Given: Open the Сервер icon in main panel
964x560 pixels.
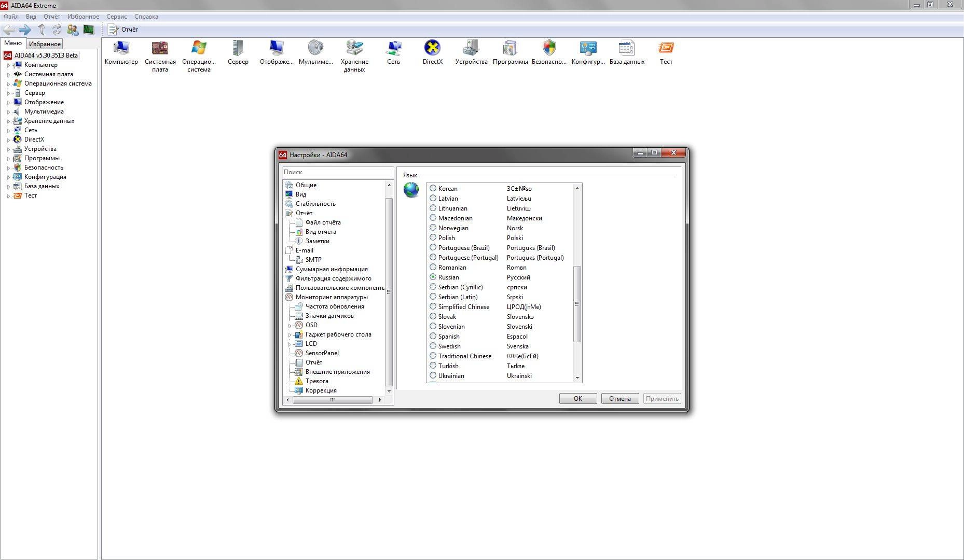Looking at the screenshot, I should pyautogui.click(x=238, y=53).
